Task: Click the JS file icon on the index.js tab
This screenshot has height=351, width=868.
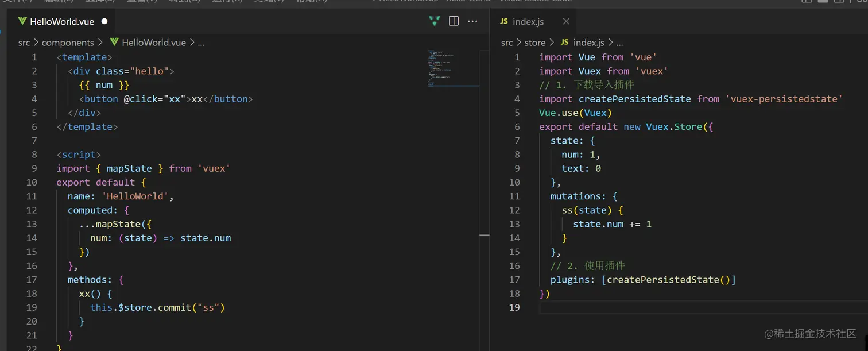Action: [x=504, y=21]
